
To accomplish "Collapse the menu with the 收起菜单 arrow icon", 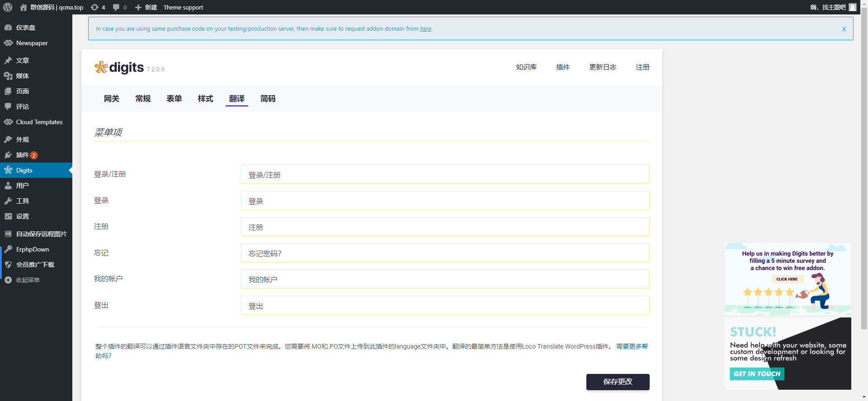I will [x=8, y=280].
